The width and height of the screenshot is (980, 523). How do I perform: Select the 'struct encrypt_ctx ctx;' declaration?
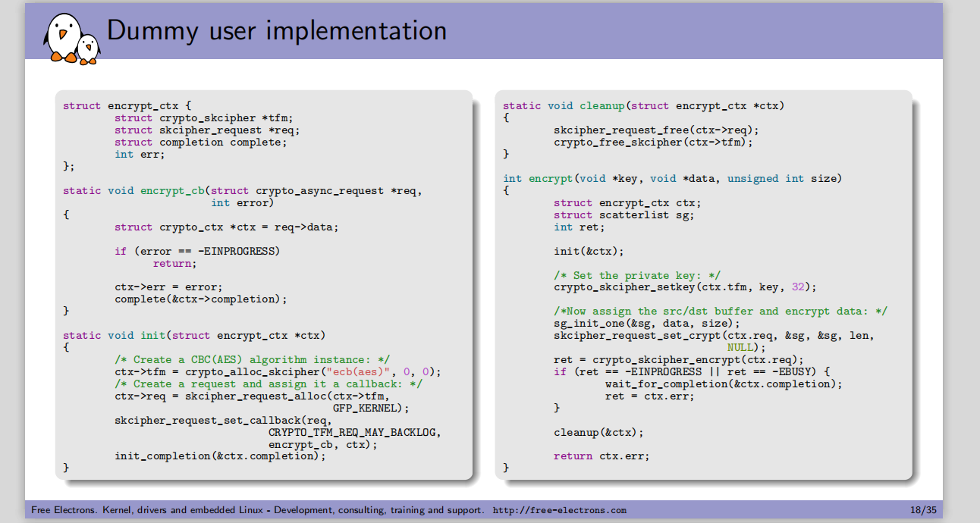627,203
